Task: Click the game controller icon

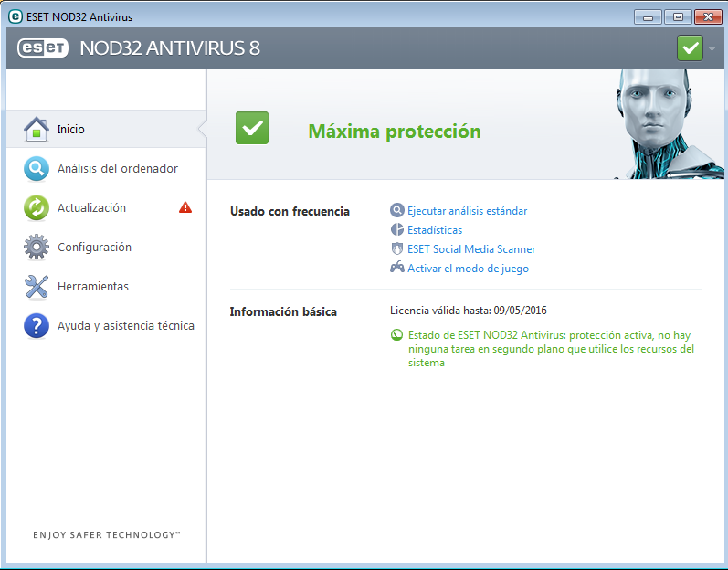Action: [x=397, y=269]
